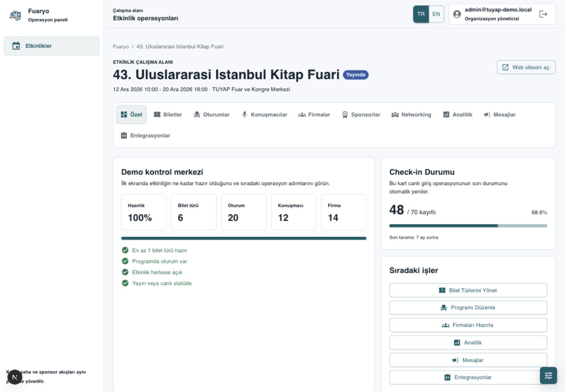Image resolution: width=565 pixels, height=392 pixels.
Task: Switch language to EN
Action: (436, 14)
